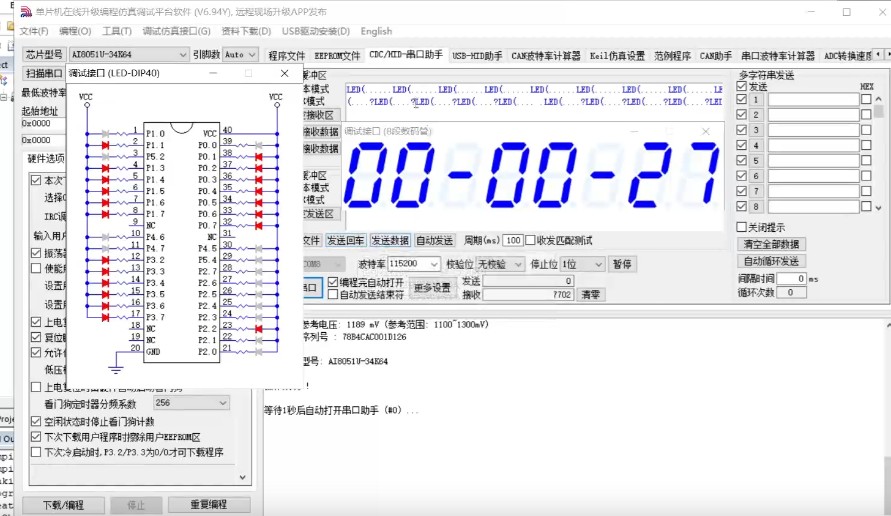Check 下次冷启动时 P3.2/P3.3 option
This screenshot has height=516, width=891.
point(36,452)
